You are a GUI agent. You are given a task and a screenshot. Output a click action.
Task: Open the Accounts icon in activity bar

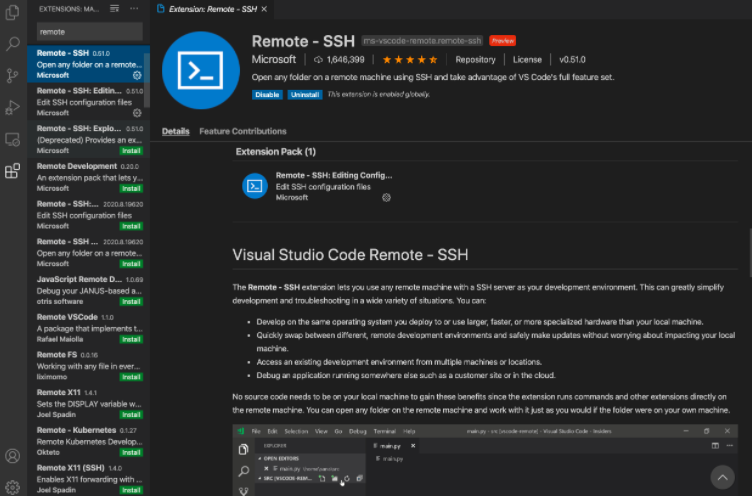[12, 456]
